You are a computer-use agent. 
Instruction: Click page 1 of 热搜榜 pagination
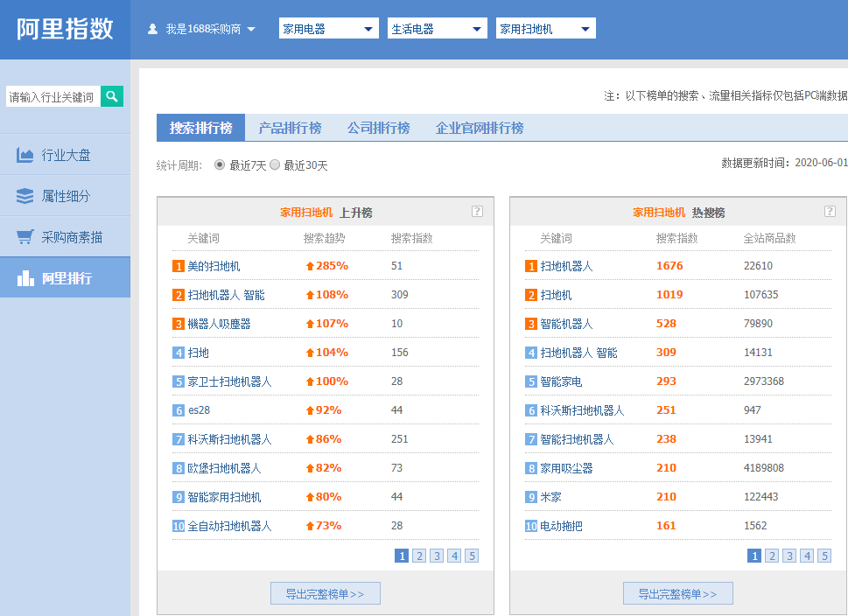tap(754, 556)
